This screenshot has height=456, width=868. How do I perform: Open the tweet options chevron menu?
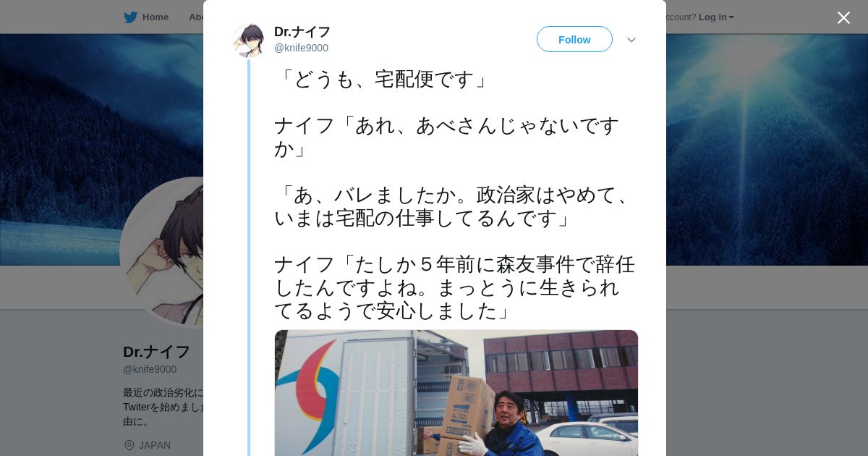pyautogui.click(x=631, y=40)
